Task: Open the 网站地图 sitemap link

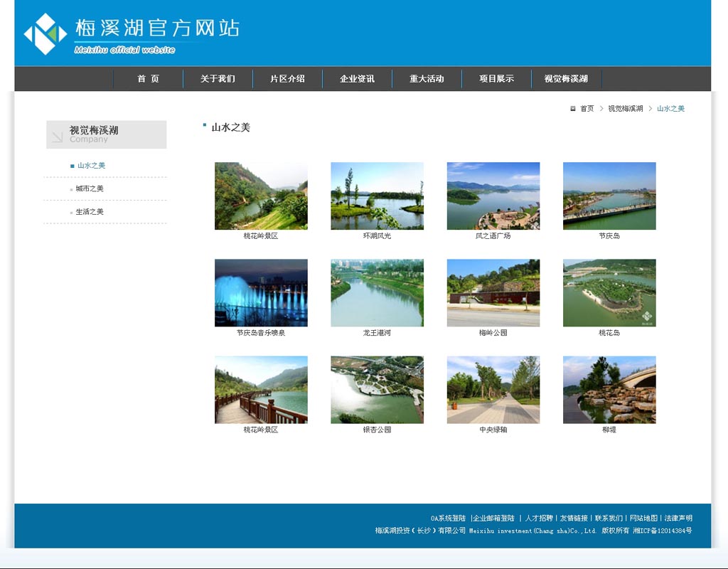Action: pos(643,517)
